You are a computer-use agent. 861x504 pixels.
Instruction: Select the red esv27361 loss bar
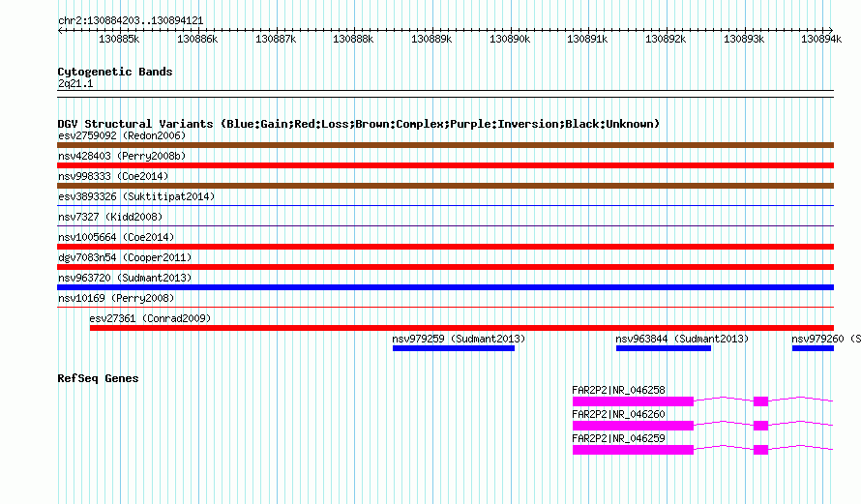[461, 328]
